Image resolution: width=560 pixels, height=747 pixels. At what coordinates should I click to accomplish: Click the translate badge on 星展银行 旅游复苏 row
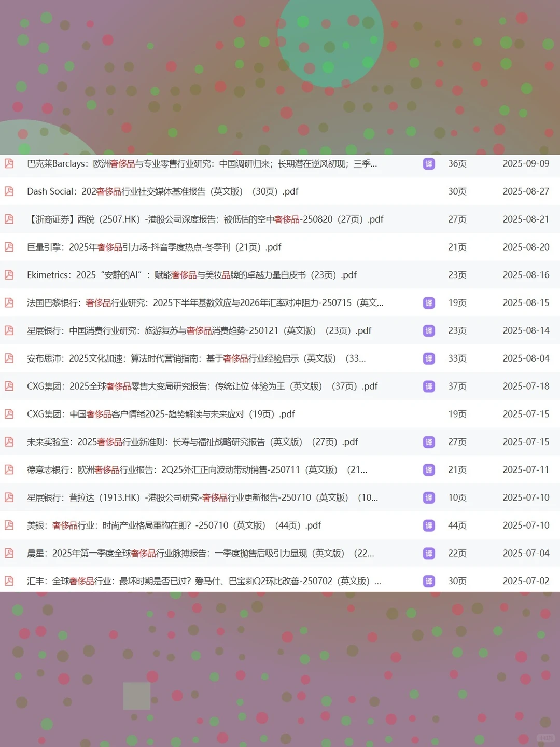pos(429,331)
